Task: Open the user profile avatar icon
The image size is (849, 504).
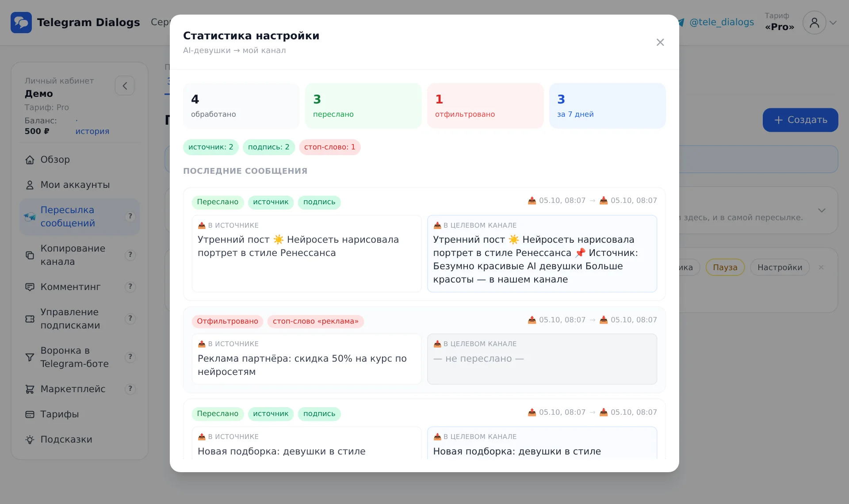Action: 814,23
